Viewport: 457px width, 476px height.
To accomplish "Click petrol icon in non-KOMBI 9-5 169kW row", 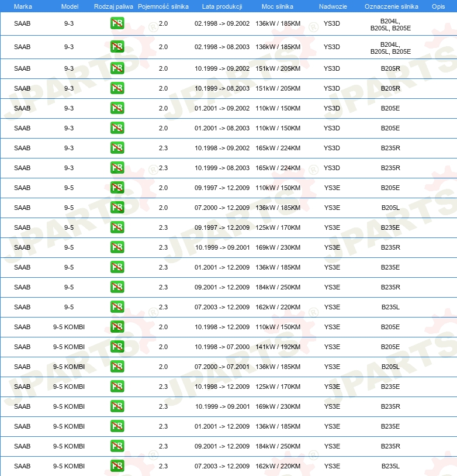I will click(117, 247).
